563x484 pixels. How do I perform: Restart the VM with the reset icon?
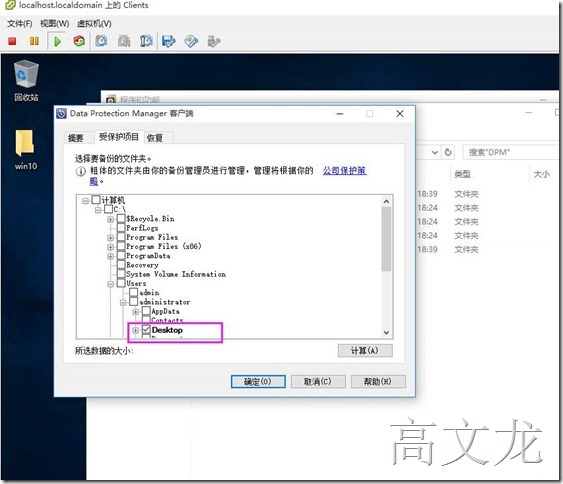pos(79,41)
